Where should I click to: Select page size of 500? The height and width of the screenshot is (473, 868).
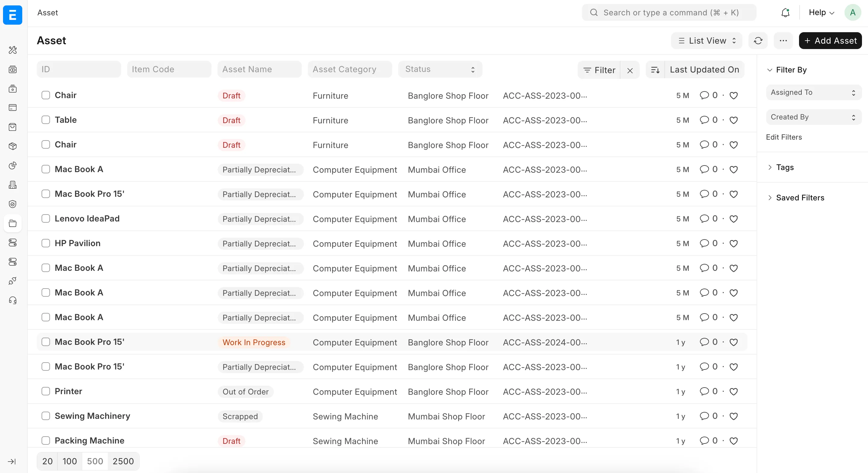95,461
